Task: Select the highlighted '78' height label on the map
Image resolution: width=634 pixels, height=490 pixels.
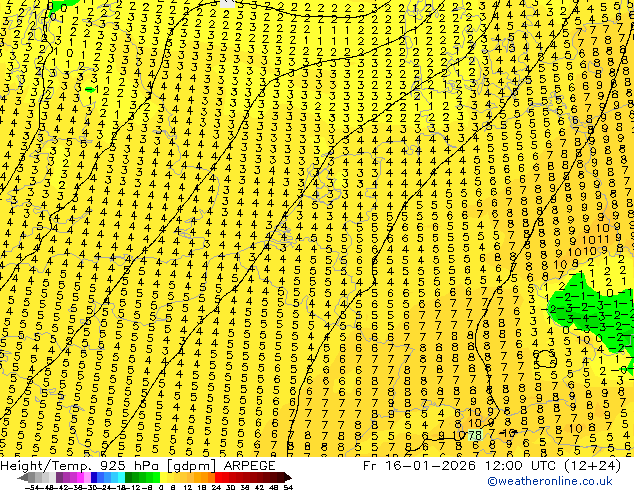Action: point(475,435)
